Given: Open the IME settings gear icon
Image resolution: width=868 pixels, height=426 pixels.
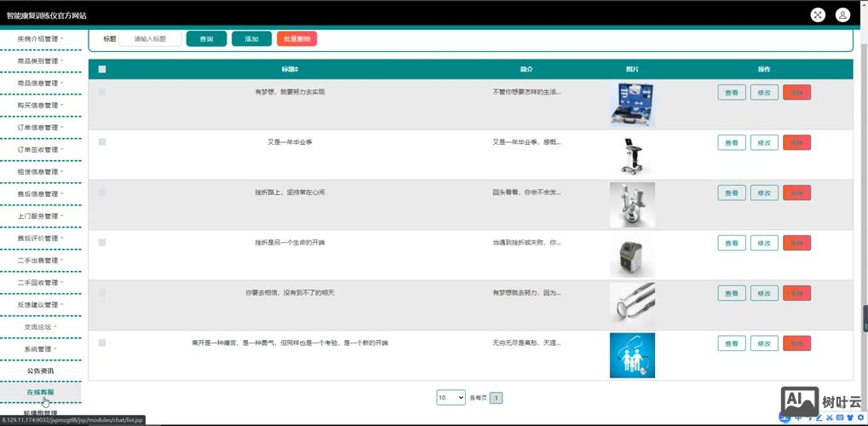Looking at the screenshot, I should [x=859, y=417].
